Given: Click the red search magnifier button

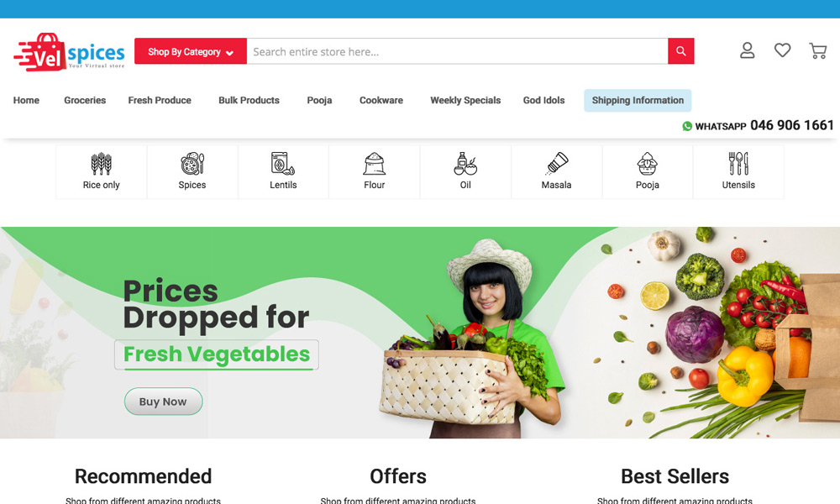Looking at the screenshot, I should click(681, 51).
